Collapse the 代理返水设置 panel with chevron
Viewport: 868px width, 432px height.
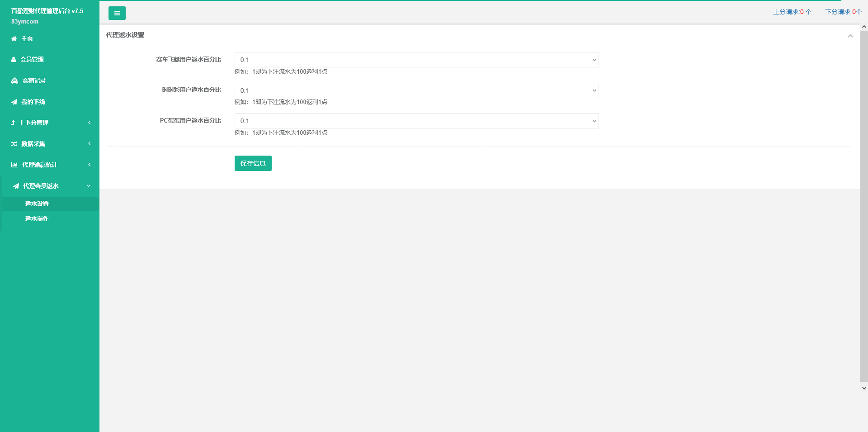point(850,36)
